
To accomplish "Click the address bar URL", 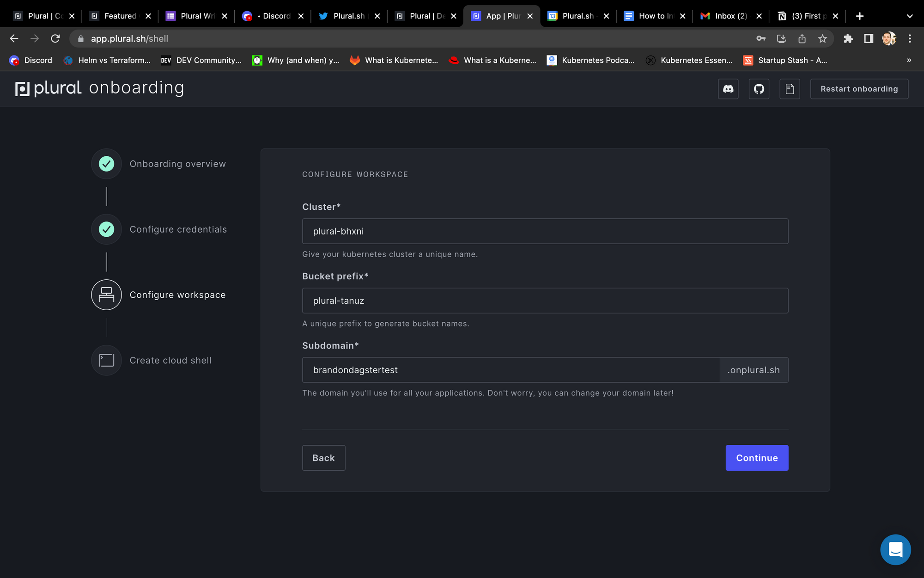I will (129, 39).
